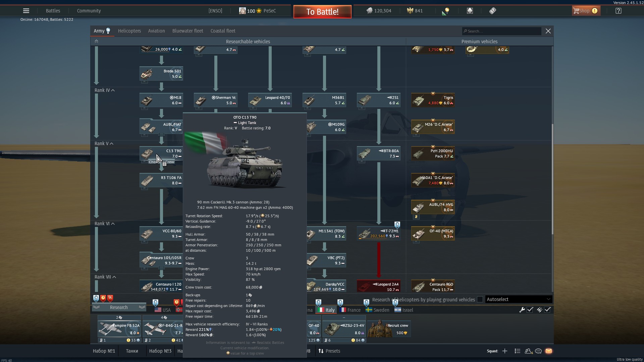Open the diamond item icon in top bar
Screen dimensions: 644x362
pos(470,11)
